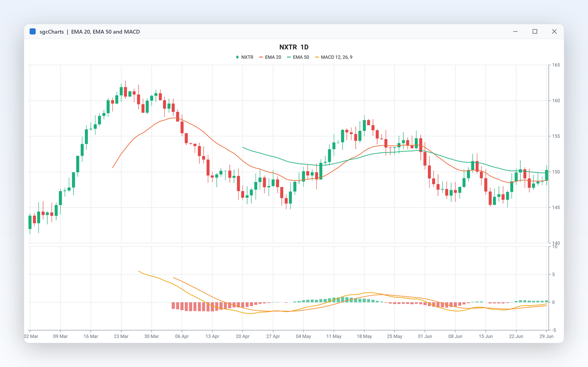
Task: Maximize the sgcCharts window
Action: (x=535, y=31)
